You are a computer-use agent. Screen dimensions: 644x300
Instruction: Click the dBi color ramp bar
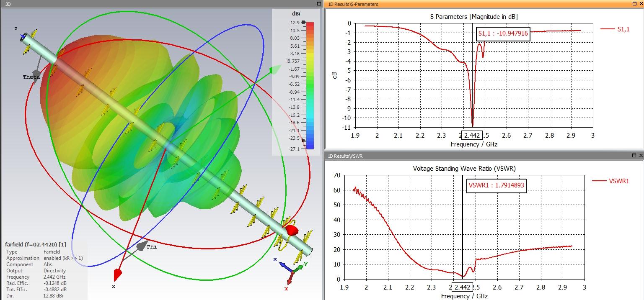coord(310,85)
